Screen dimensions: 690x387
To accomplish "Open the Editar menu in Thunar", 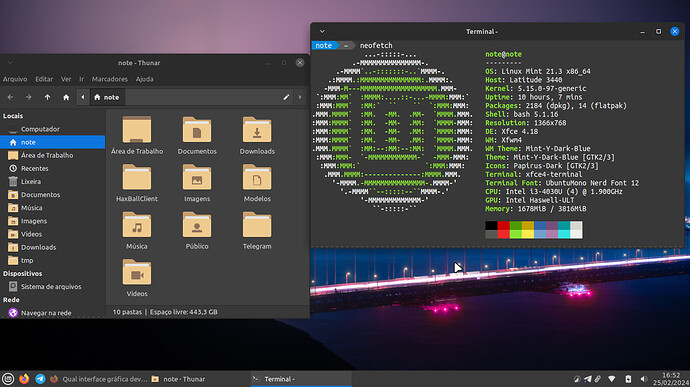I will (44, 79).
